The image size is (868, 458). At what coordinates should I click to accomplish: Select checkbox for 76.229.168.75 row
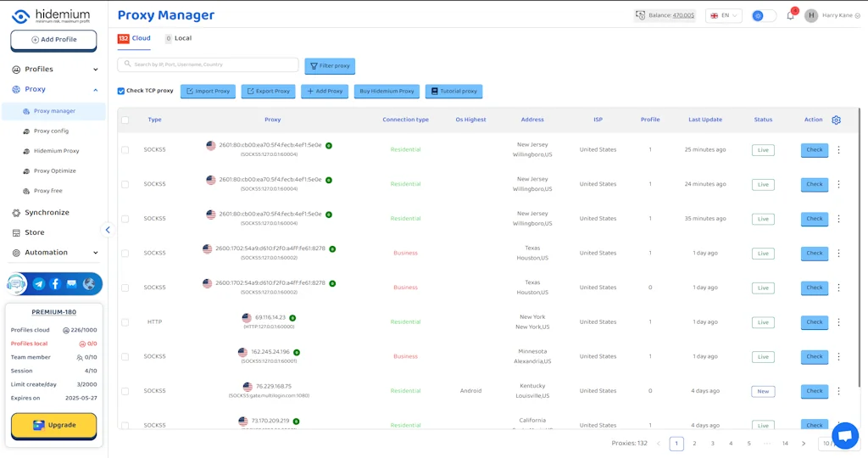125,391
